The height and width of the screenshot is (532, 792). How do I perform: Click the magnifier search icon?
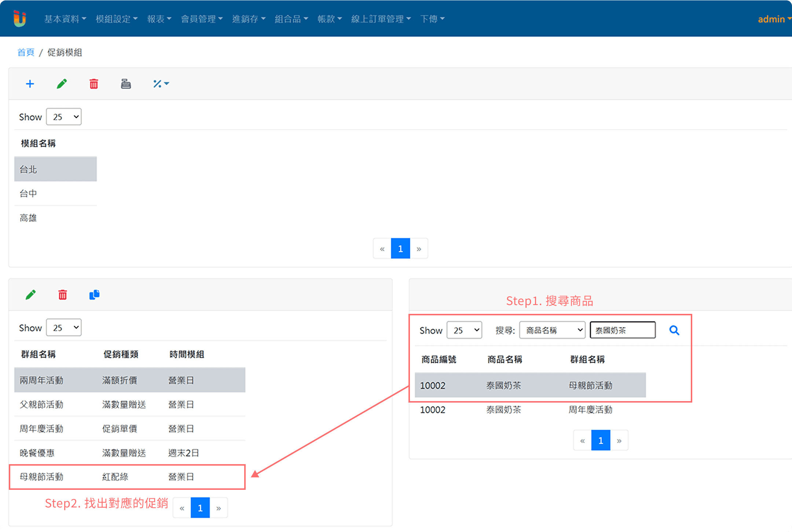(x=674, y=330)
